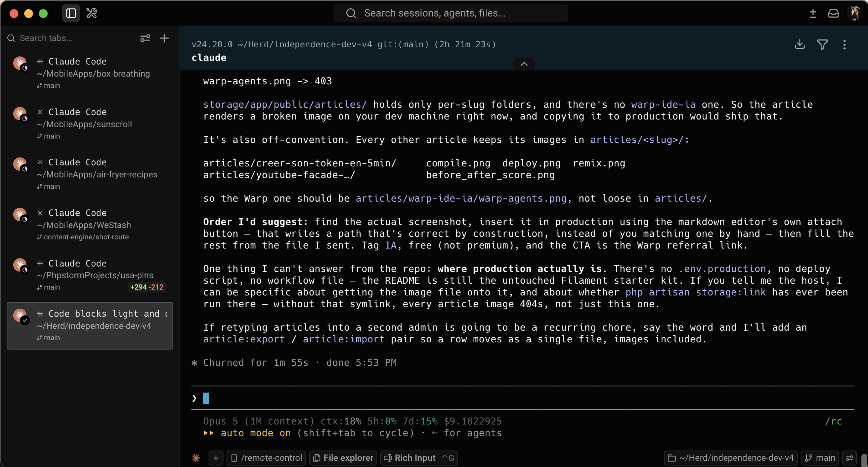Open the File explorer button

point(343,458)
